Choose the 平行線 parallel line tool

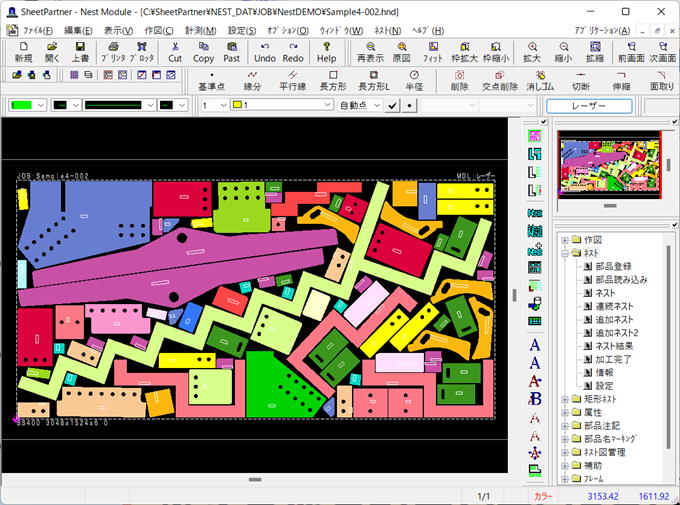tap(292, 80)
